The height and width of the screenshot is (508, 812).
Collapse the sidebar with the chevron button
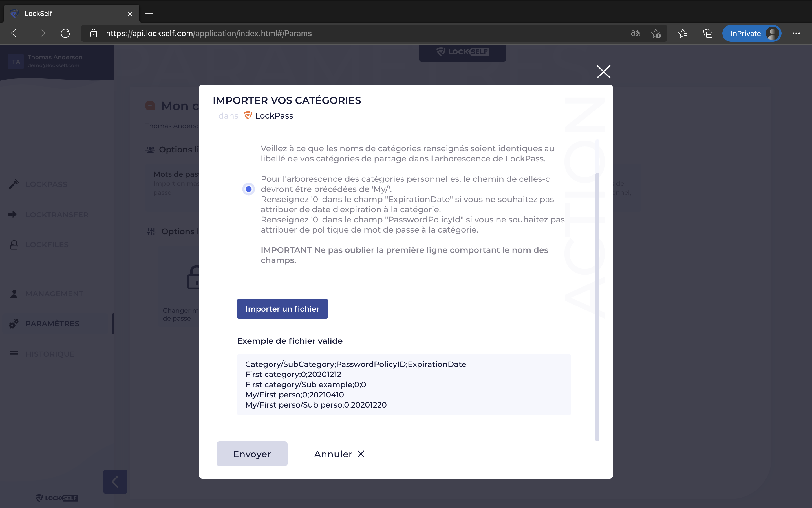click(x=115, y=481)
